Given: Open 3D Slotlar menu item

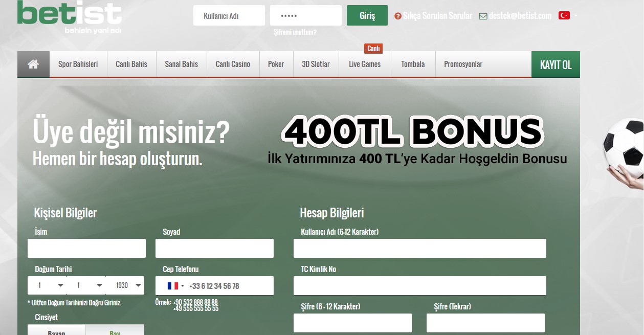Looking at the screenshot, I should (316, 64).
